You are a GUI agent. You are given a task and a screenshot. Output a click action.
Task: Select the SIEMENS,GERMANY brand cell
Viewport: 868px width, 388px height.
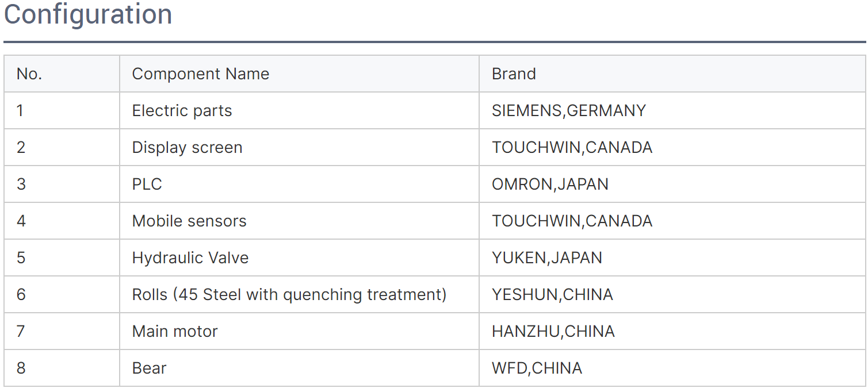[x=568, y=111]
